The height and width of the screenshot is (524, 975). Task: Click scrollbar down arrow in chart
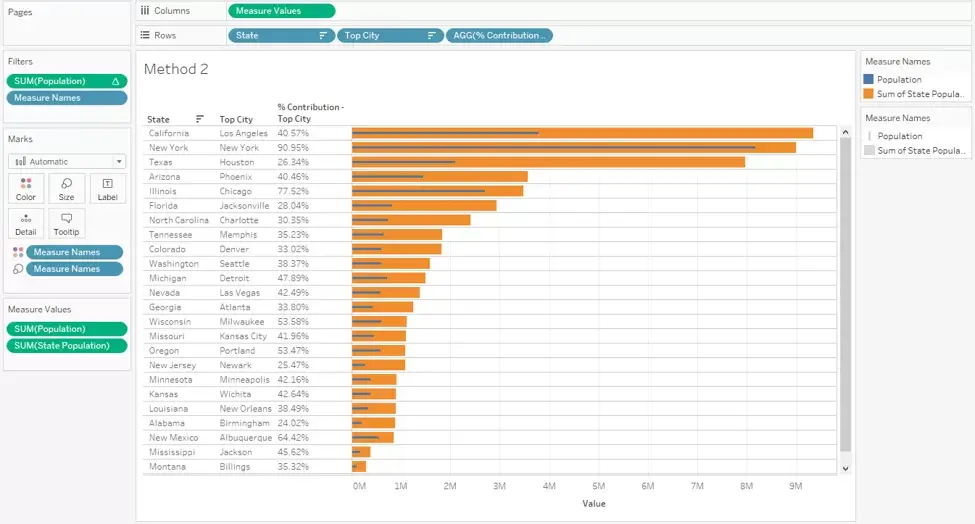[x=845, y=469]
